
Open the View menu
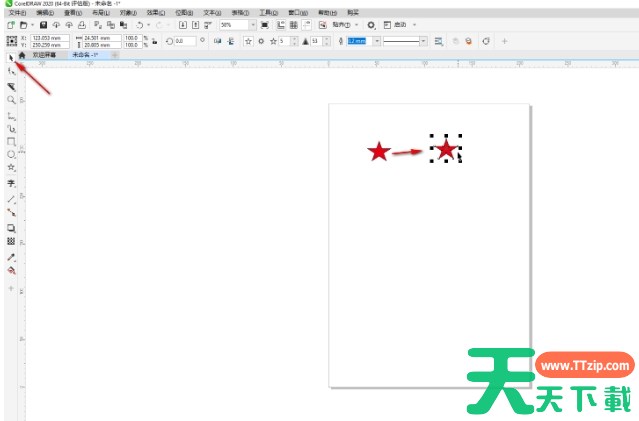[73, 13]
